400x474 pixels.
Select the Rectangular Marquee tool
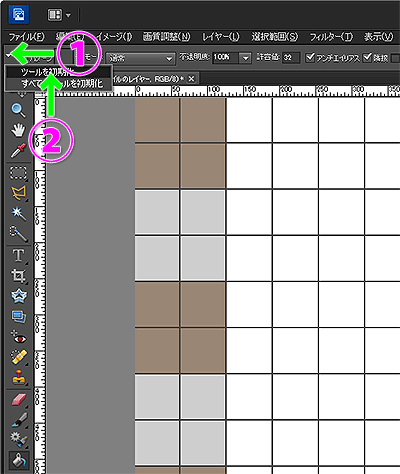(x=19, y=173)
